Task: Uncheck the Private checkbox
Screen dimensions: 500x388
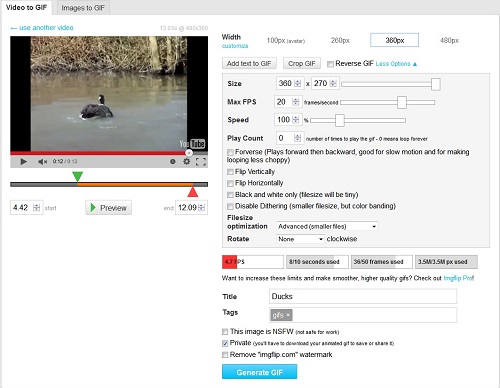Action: click(225, 343)
